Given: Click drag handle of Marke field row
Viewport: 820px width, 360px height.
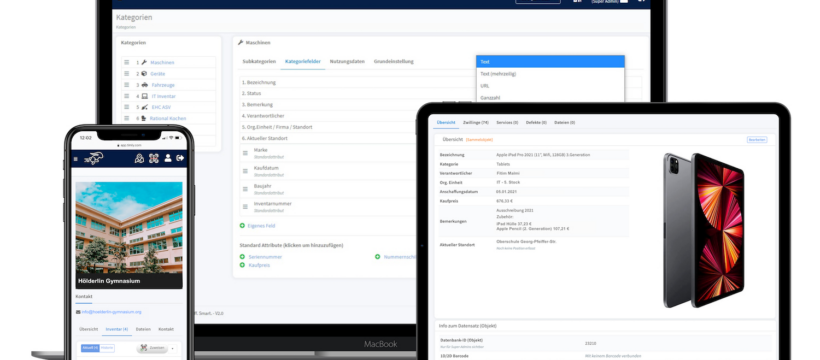Looking at the screenshot, I should (245, 153).
